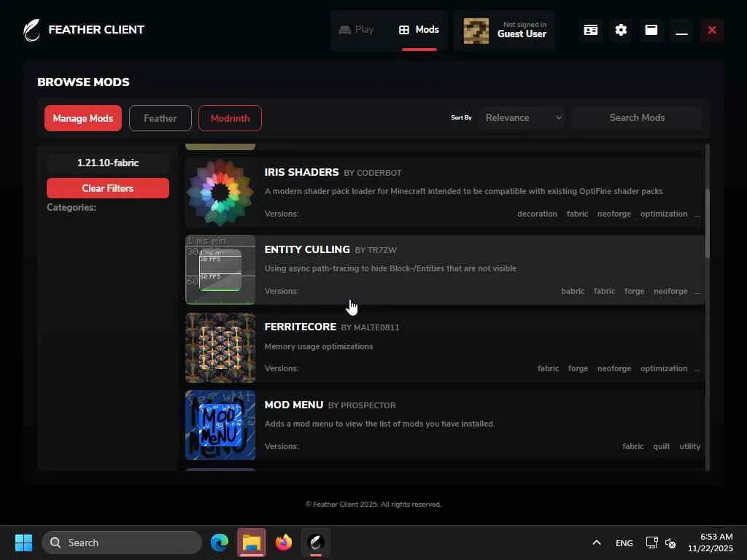Click the muted volume tray icon
The width and height of the screenshot is (747, 560).
(670, 542)
